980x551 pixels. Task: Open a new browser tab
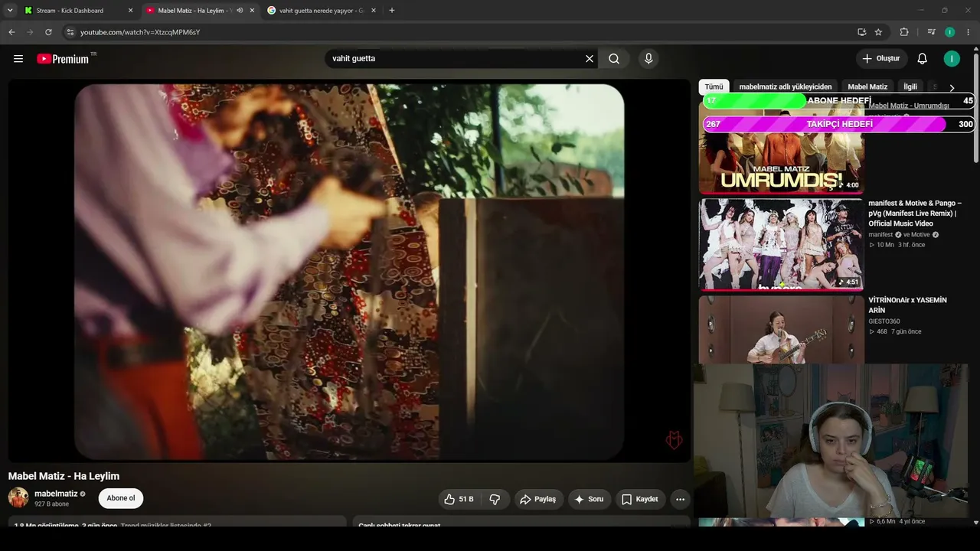[392, 11]
